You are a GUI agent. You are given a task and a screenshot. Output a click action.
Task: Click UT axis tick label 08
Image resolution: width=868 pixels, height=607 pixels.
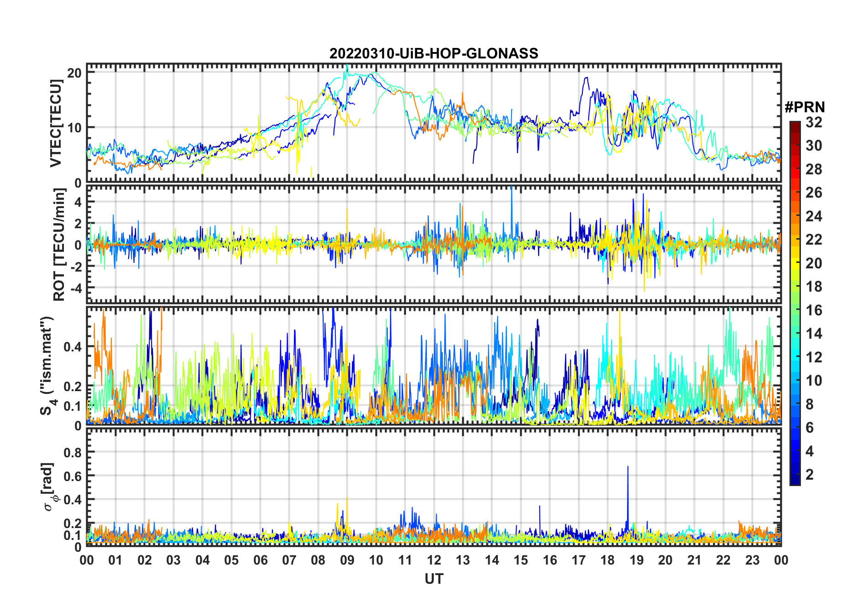318,560
